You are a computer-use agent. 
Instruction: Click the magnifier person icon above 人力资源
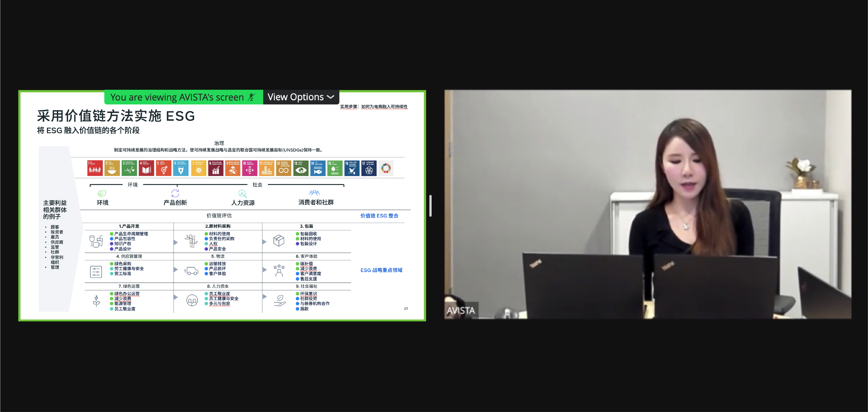(243, 193)
